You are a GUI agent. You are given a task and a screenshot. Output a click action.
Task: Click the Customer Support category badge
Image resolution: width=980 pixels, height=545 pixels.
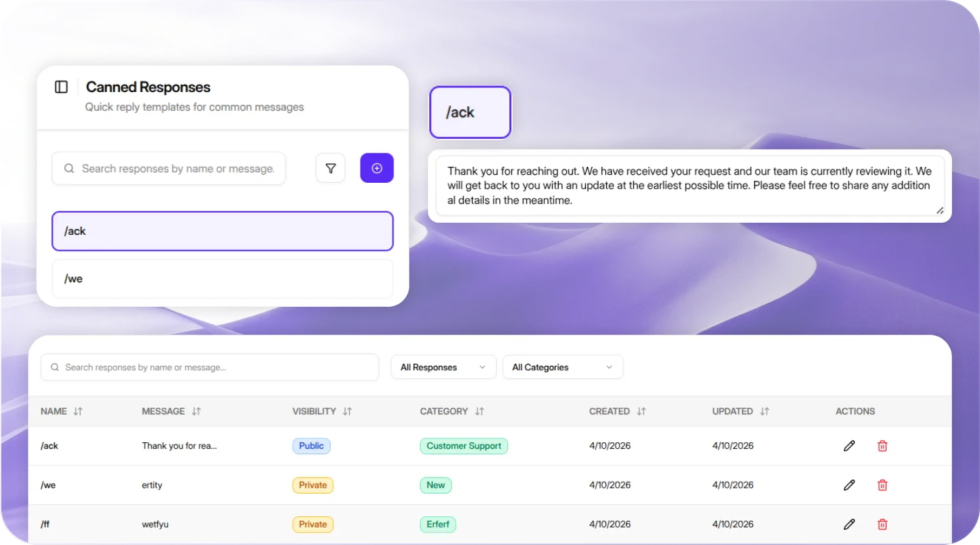tap(463, 446)
